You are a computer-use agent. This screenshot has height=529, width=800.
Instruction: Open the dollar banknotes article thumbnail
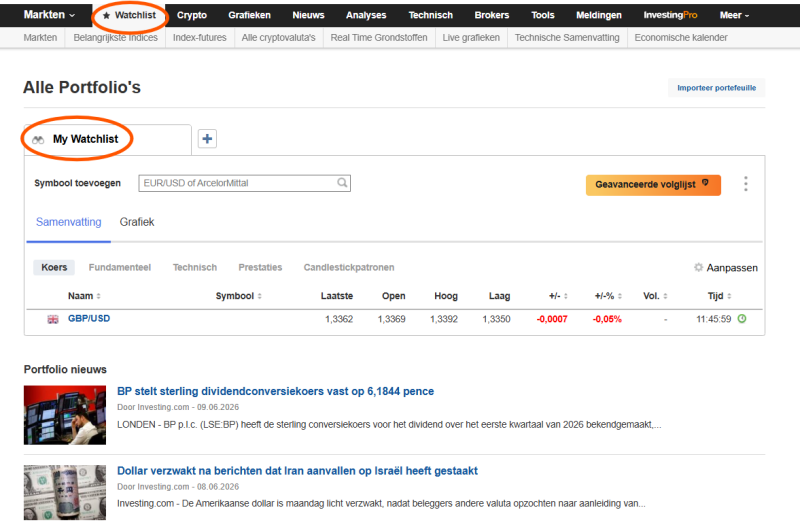point(65,492)
